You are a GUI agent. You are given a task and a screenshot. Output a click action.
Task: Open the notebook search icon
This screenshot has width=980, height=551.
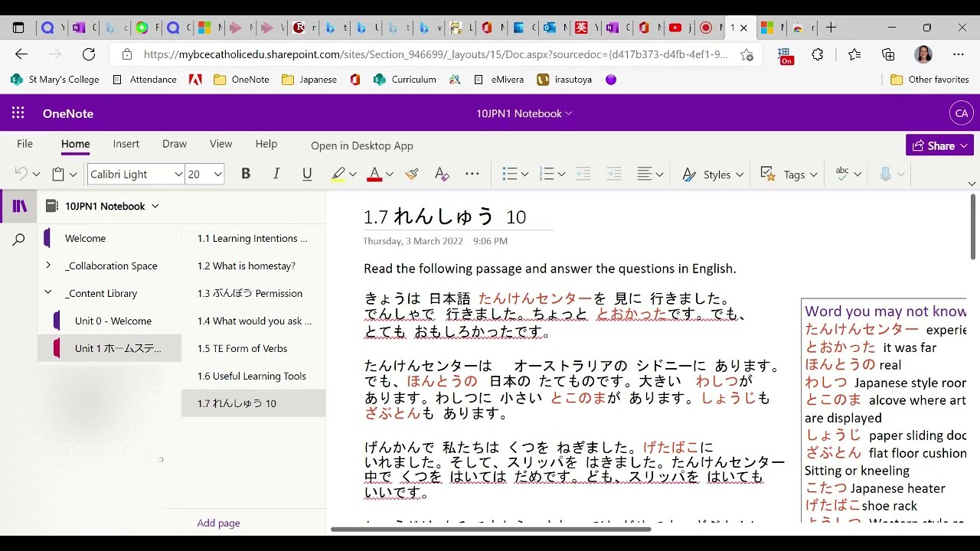pyautogui.click(x=19, y=240)
